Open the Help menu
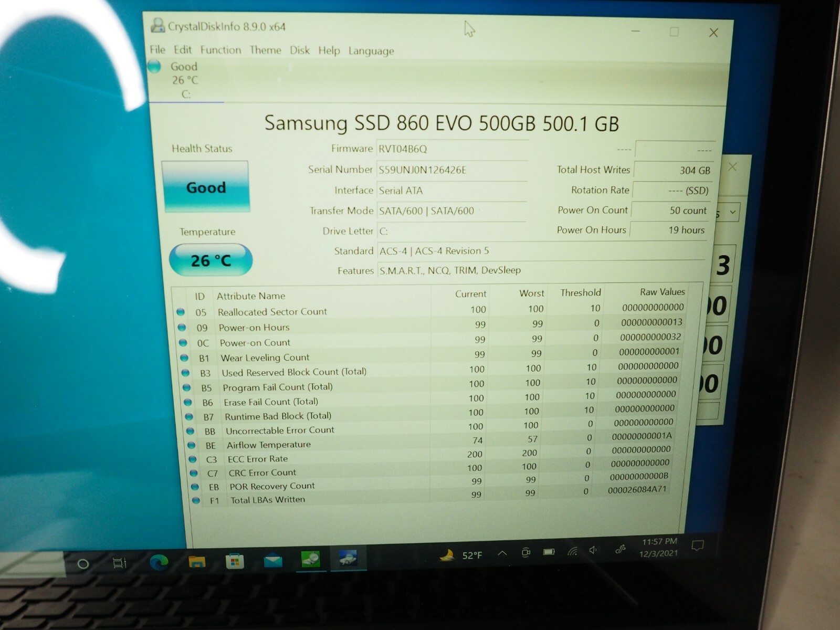The height and width of the screenshot is (630, 840). pyautogui.click(x=329, y=50)
